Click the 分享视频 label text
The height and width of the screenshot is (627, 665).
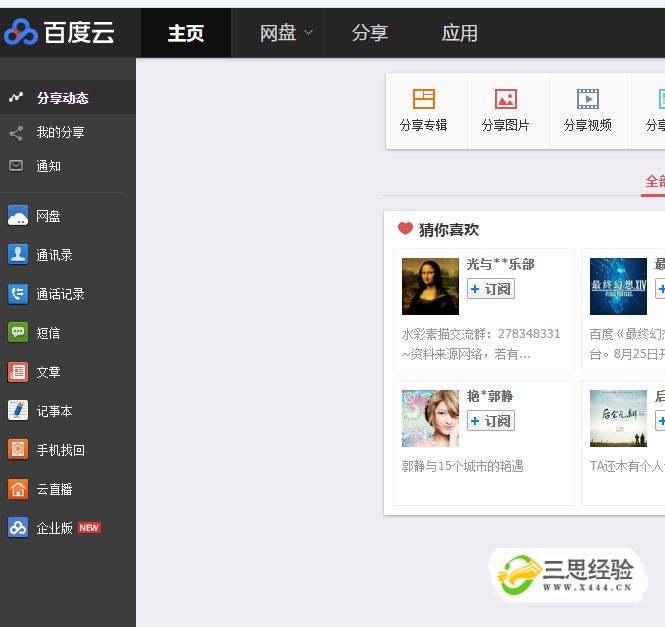coord(588,125)
